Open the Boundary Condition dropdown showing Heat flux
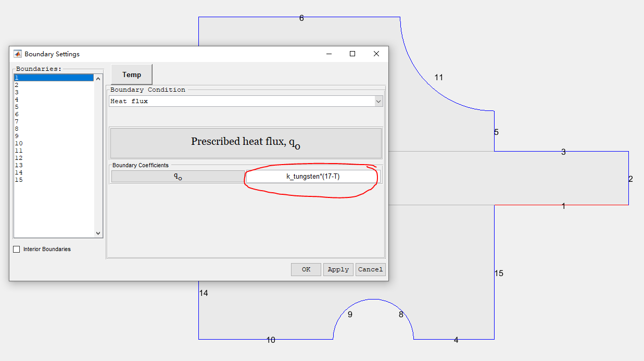Image resolution: width=644 pixels, height=361 pixels. pos(245,101)
